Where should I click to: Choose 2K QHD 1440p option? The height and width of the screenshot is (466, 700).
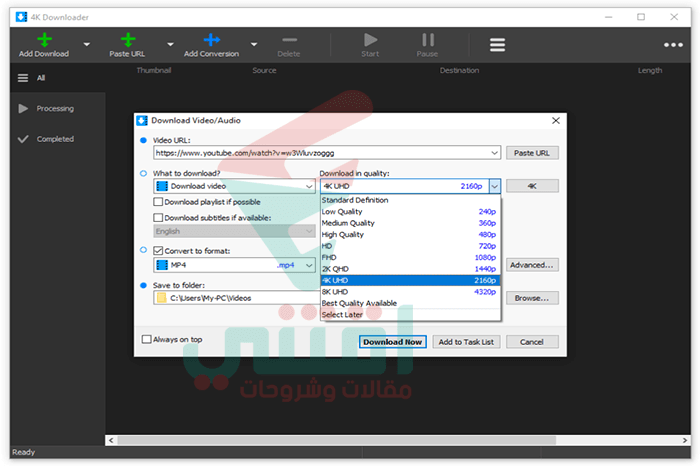(410, 269)
